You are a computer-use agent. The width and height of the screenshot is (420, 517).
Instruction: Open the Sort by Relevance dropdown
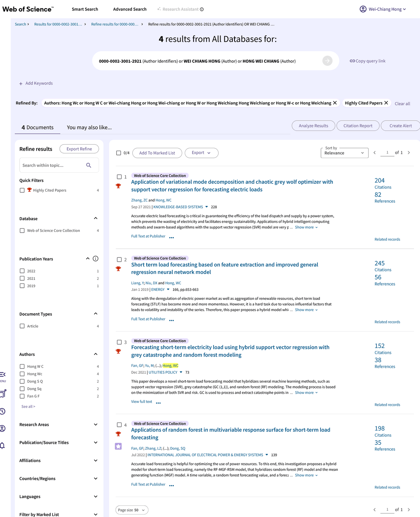pos(344,153)
